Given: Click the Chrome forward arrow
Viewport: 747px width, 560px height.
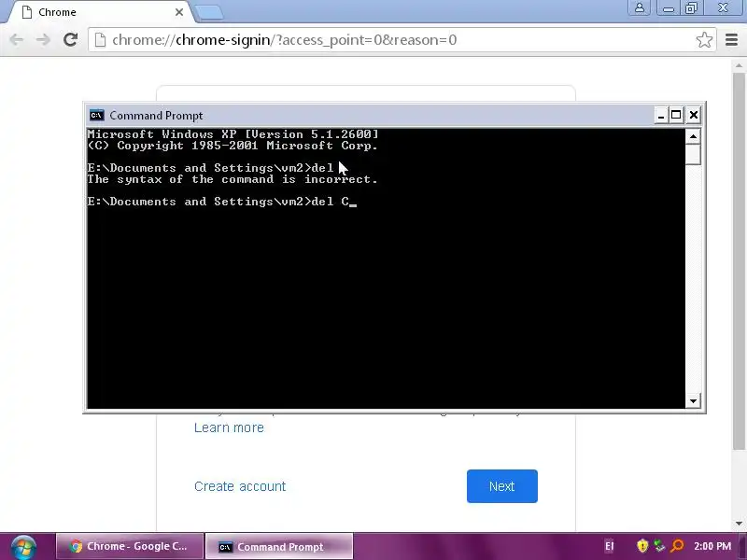Looking at the screenshot, I should pyautogui.click(x=43, y=39).
